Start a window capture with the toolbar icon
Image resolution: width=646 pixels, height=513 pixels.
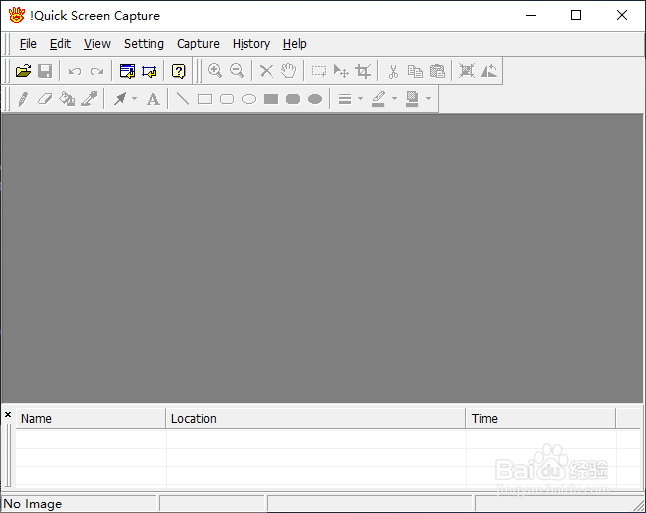pyautogui.click(x=127, y=71)
